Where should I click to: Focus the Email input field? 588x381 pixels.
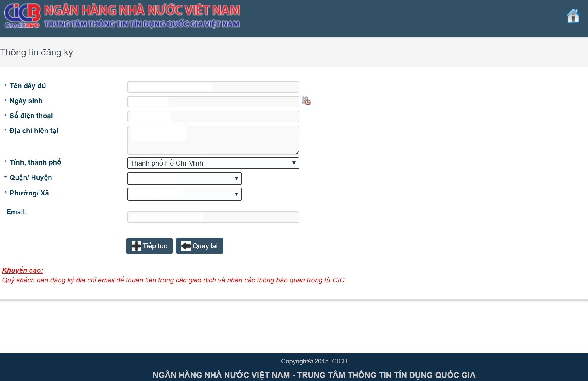pyautogui.click(x=213, y=217)
